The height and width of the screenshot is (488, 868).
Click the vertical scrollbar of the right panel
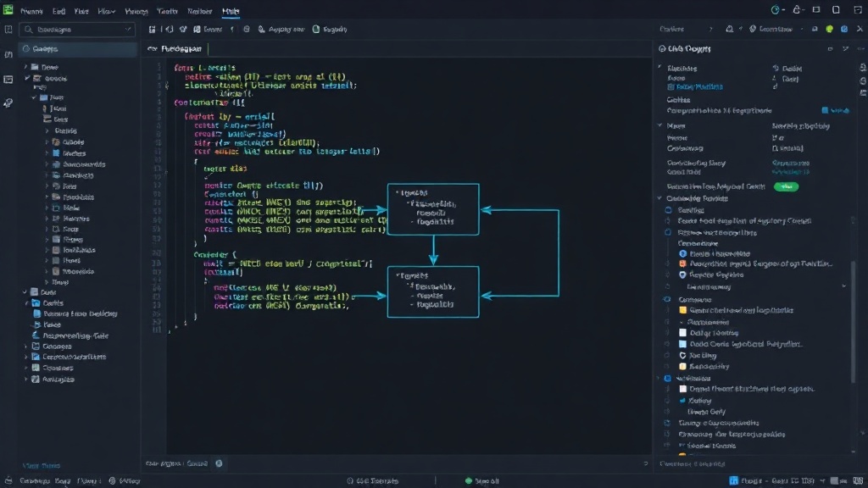853,321
